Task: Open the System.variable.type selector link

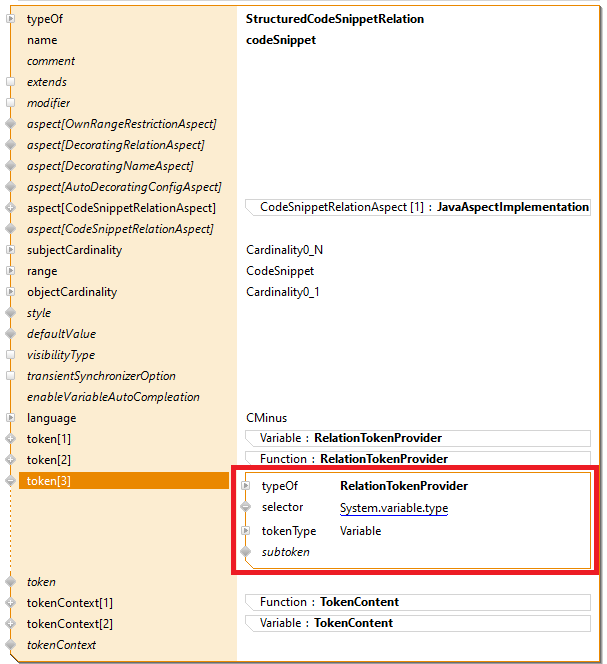Action: coord(393,508)
